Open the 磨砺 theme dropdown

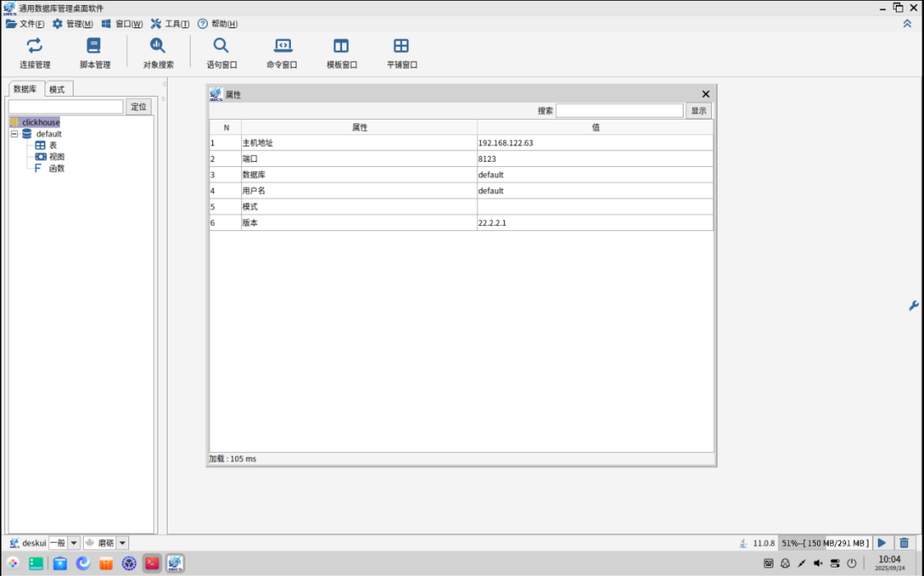122,543
